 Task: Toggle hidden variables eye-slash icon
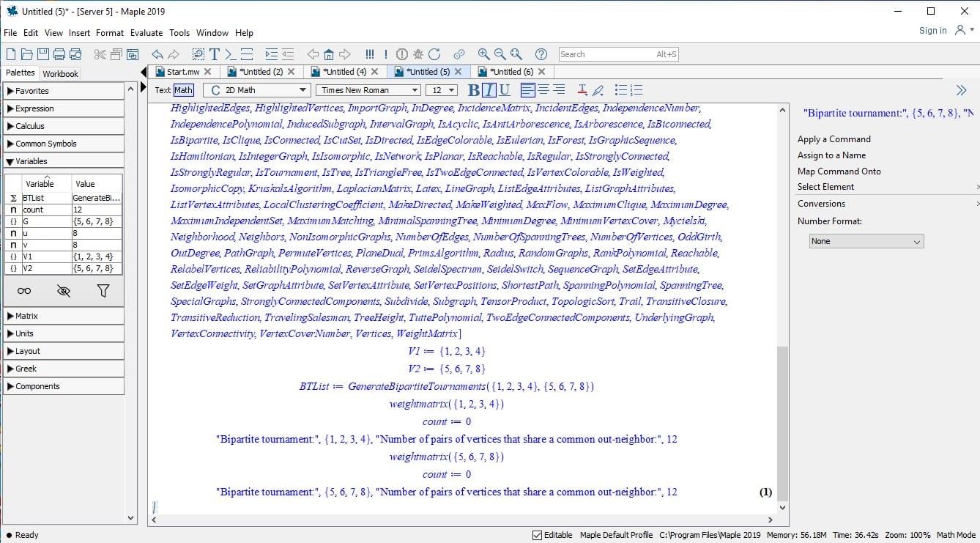click(64, 291)
